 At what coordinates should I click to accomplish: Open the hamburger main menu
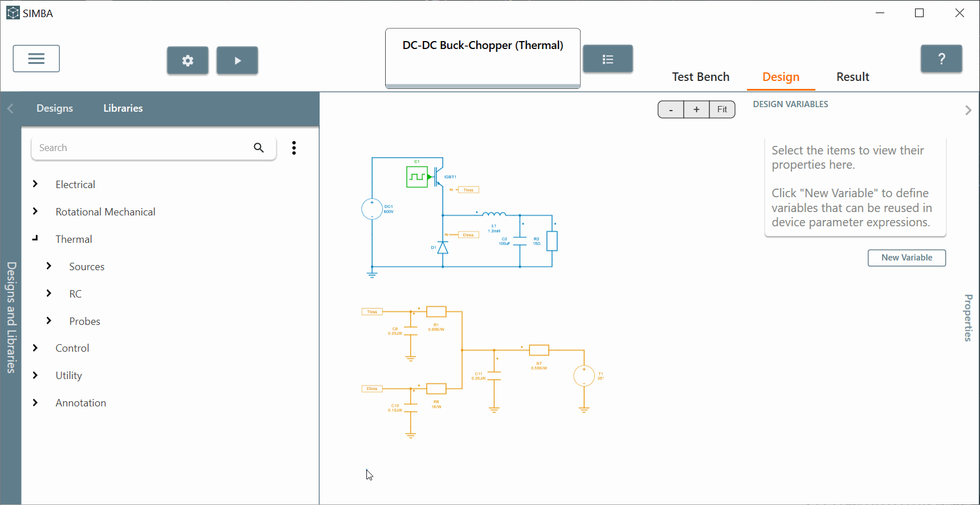pyautogui.click(x=36, y=59)
